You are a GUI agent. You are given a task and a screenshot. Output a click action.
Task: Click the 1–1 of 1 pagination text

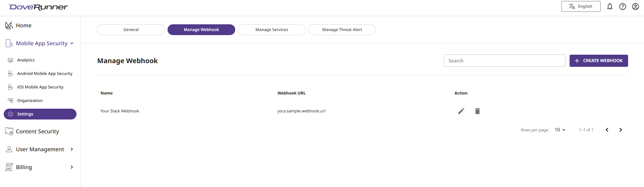(586, 130)
